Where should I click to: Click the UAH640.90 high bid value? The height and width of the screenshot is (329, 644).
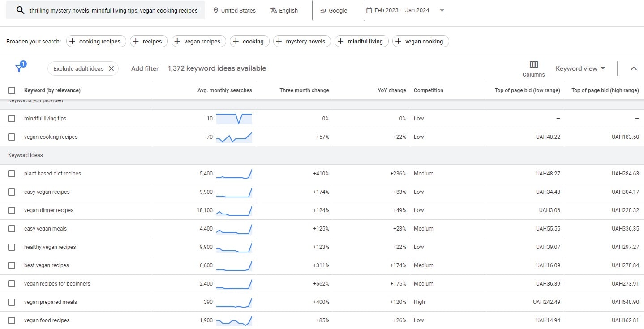tap(625, 302)
